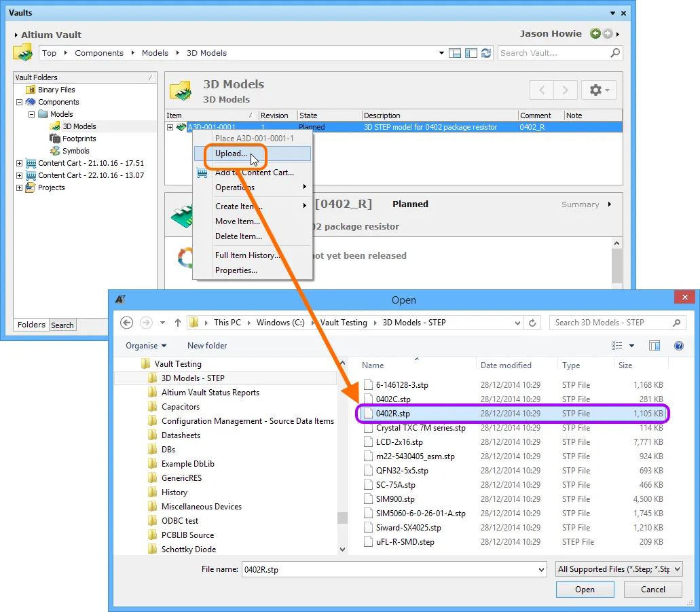
Task: Click the Open button in the dialog
Action: click(585, 589)
